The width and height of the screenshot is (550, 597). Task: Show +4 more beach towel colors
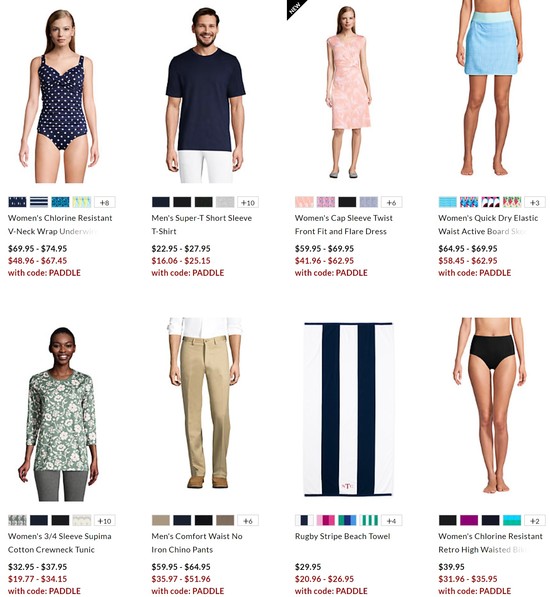coord(391,520)
